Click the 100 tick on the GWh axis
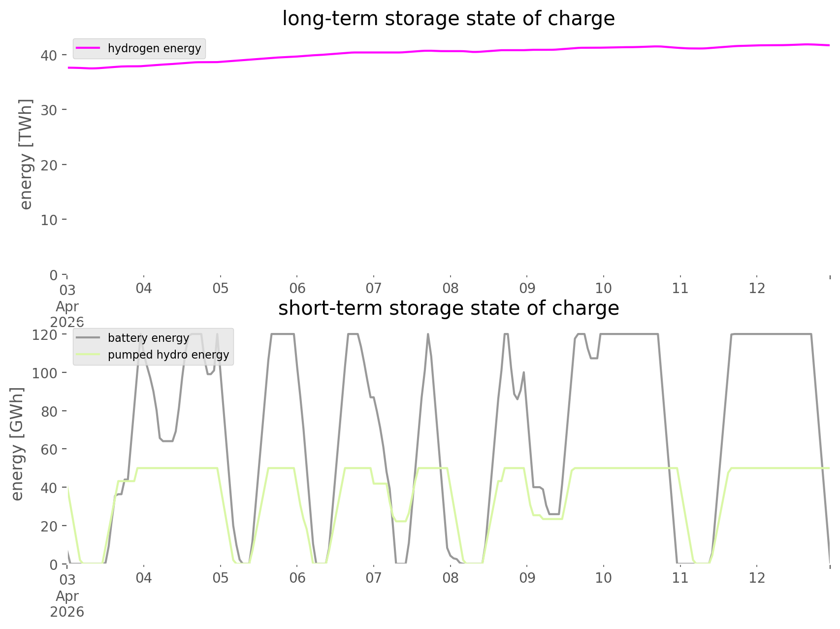The height and width of the screenshot is (629, 840). (x=45, y=373)
